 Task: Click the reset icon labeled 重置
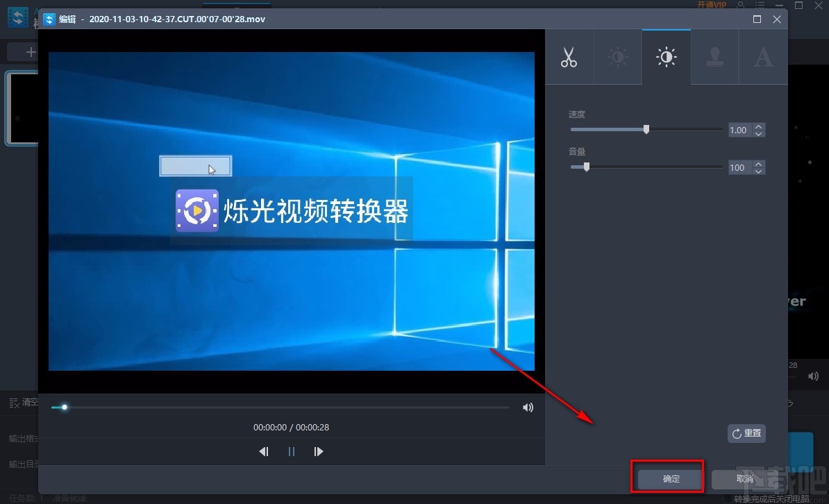746,433
